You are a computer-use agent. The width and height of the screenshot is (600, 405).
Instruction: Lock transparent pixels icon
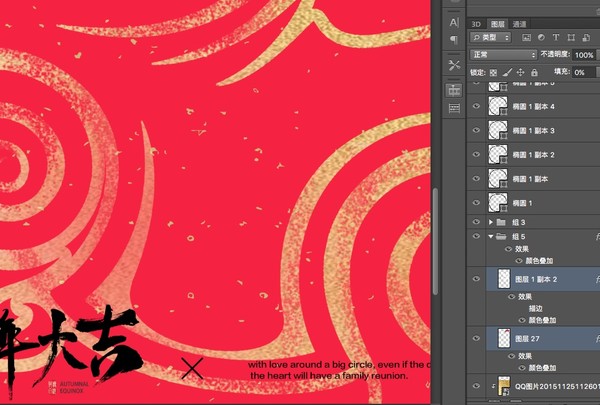[493, 72]
